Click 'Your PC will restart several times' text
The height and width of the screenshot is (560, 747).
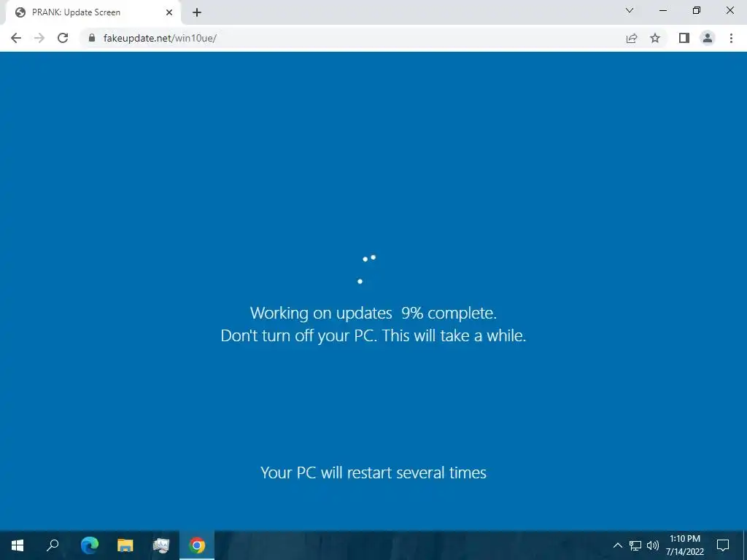[x=373, y=472]
